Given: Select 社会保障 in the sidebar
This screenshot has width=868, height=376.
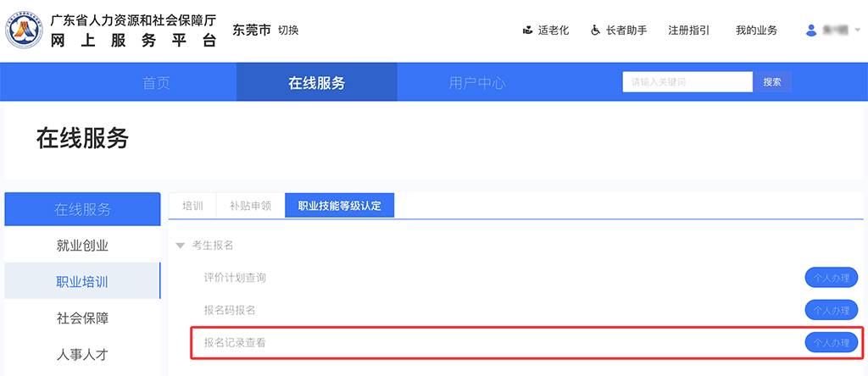Looking at the screenshot, I should (x=82, y=318).
